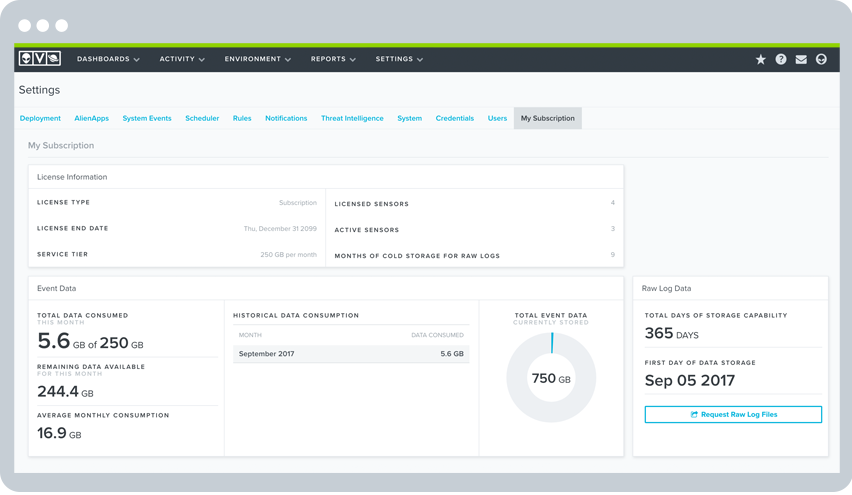
Task: Open the Settings menu in navbar
Action: pyautogui.click(x=399, y=60)
